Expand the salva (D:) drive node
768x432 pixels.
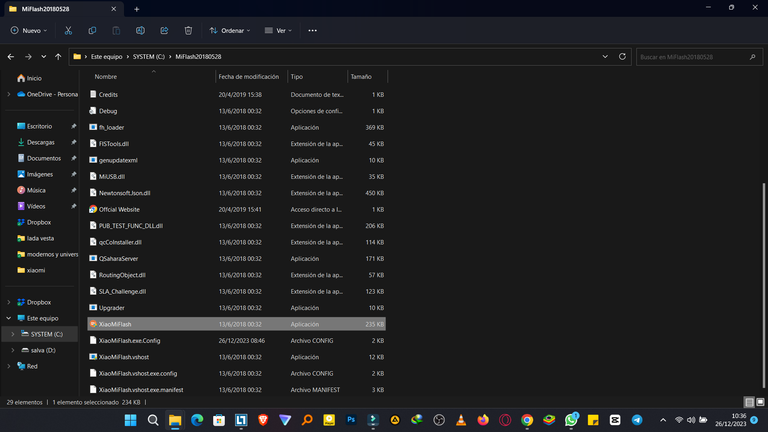tap(13, 350)
